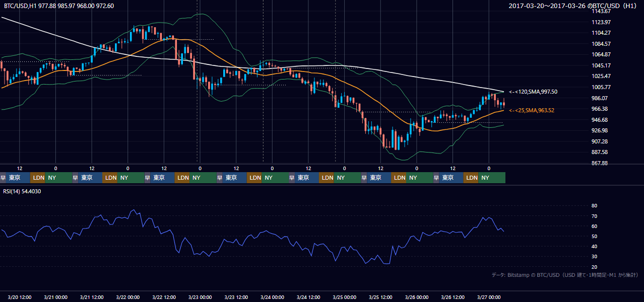This screenshot has width=644, height=302.
Task: Click price axis label 907.28
Action: click(600, 141)
